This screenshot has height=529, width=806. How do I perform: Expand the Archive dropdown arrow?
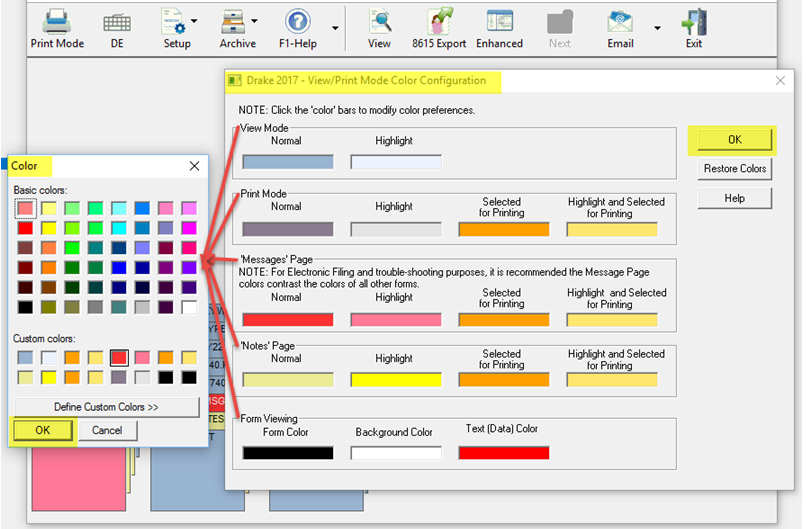[x=254, y=21]
